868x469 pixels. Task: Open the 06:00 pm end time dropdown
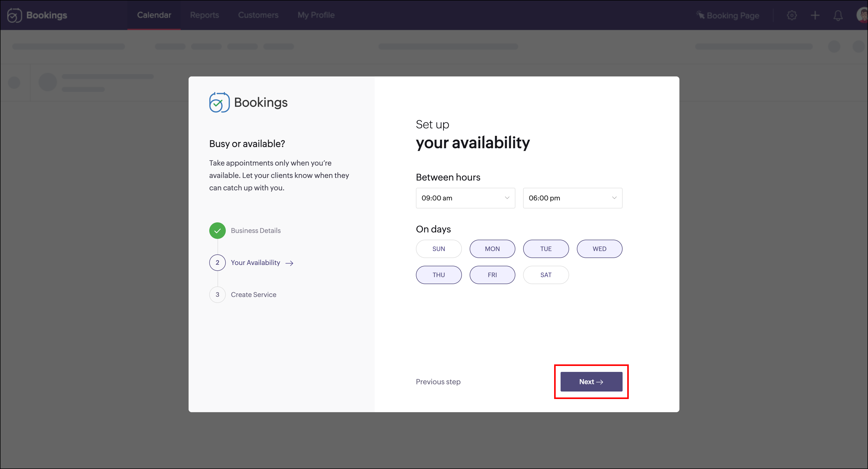[572, 198]
